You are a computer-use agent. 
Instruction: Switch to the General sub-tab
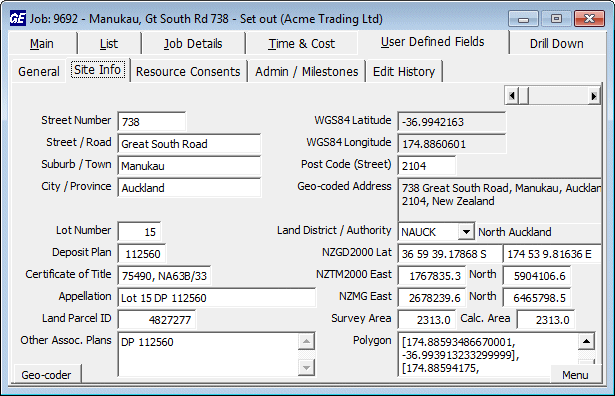(39, 71)
